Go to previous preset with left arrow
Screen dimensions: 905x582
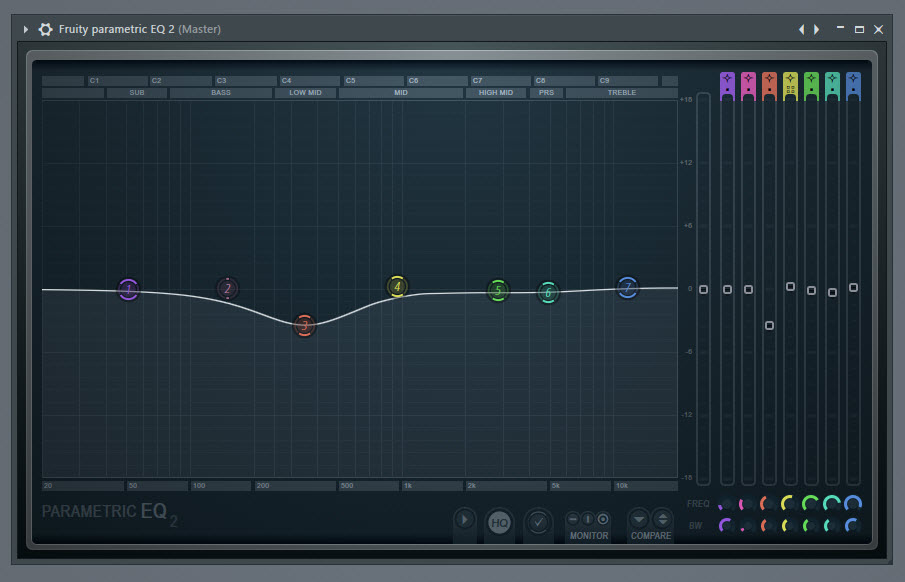pyautogui.click(x=801, y=29)
